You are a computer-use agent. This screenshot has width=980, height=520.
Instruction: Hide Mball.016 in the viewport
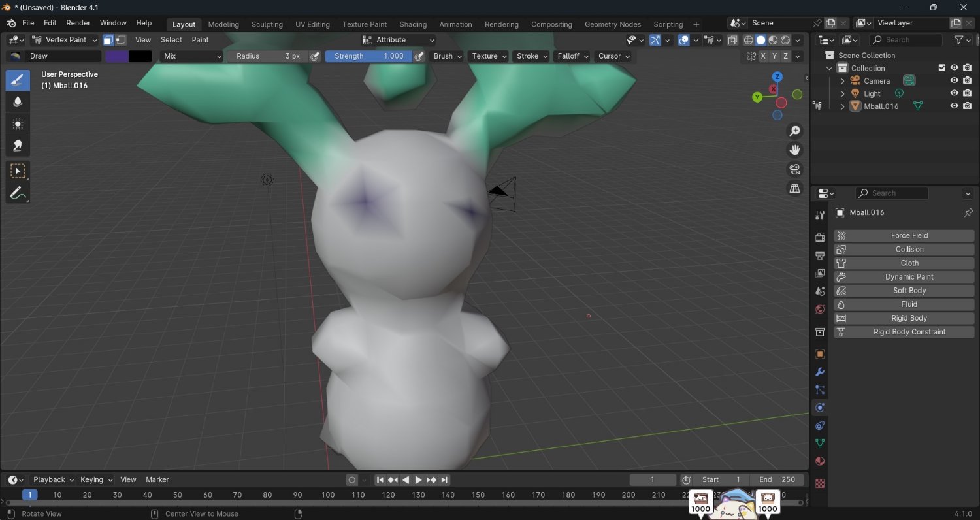[x=955, y=106]
